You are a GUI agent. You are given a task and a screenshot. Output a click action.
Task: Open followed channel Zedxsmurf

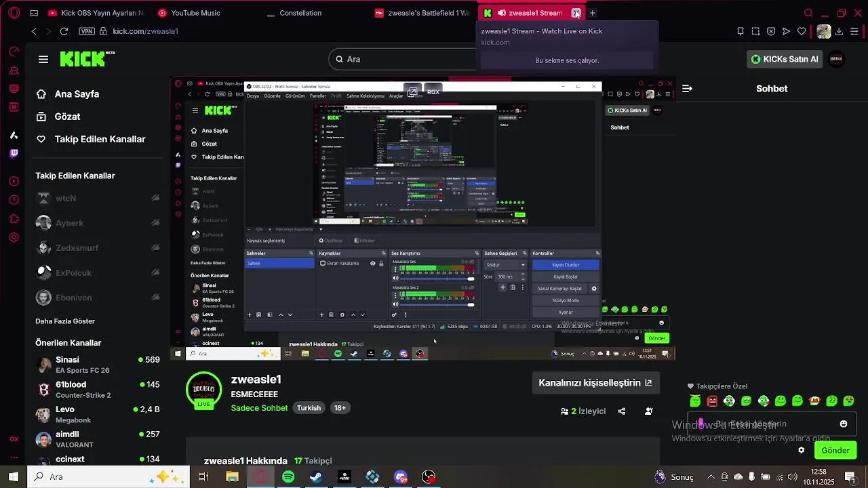click(x=98, y=248)
